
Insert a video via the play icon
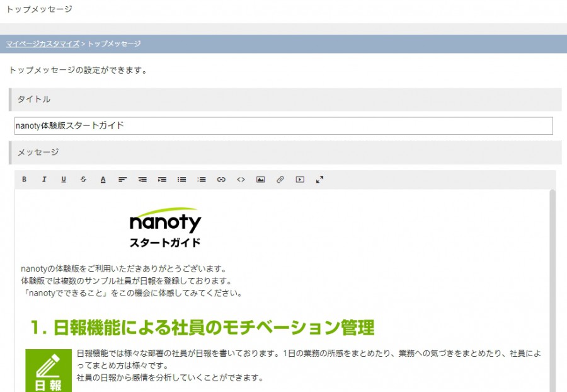(x=300, y=180)
